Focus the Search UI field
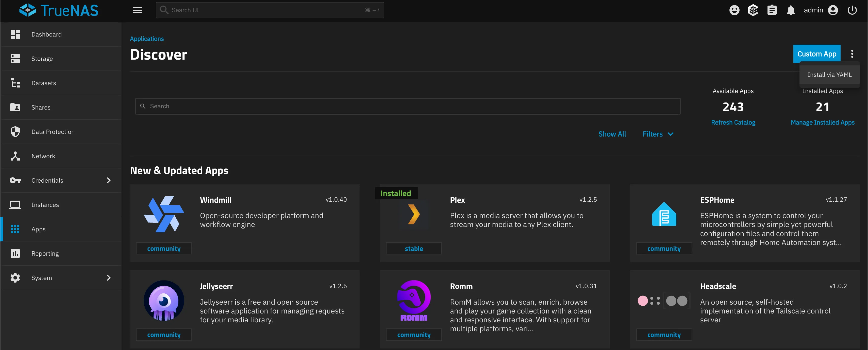 point(270,10)
